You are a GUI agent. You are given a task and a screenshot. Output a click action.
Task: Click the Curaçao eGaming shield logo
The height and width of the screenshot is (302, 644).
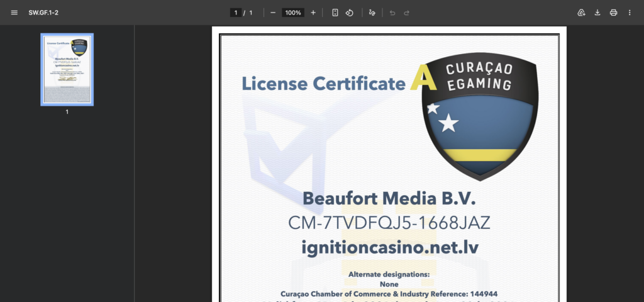[480, 116]
